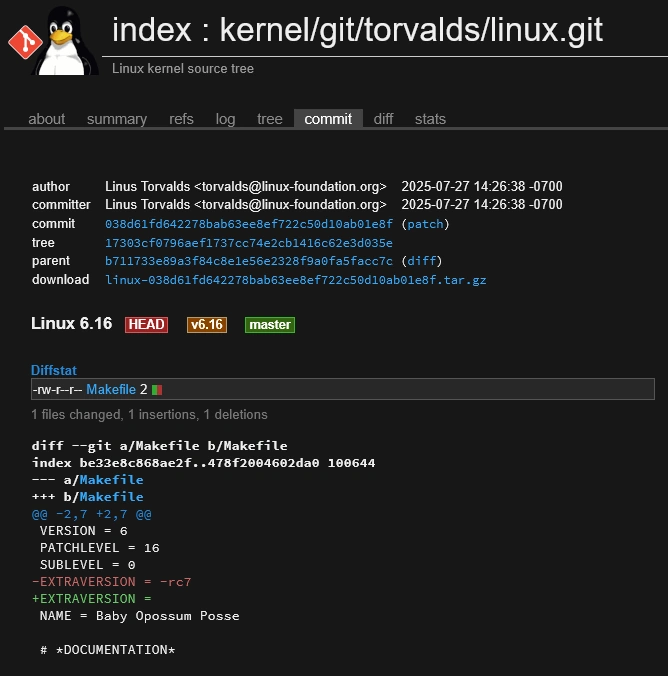This screenshot has height=676, width=668.
Task: Download the linux tar.gz archive
Action: pos(296,280)
